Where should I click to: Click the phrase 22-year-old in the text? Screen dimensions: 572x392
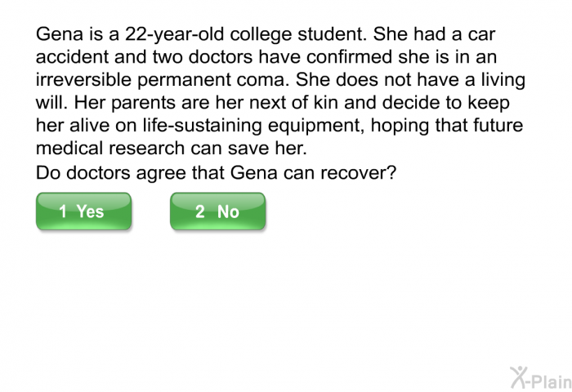tap(174, 35)
